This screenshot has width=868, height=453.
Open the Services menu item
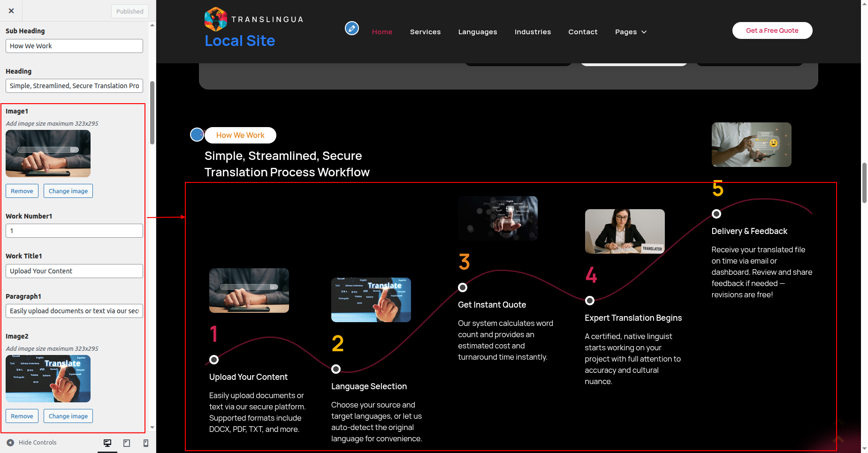pos(425,32)
